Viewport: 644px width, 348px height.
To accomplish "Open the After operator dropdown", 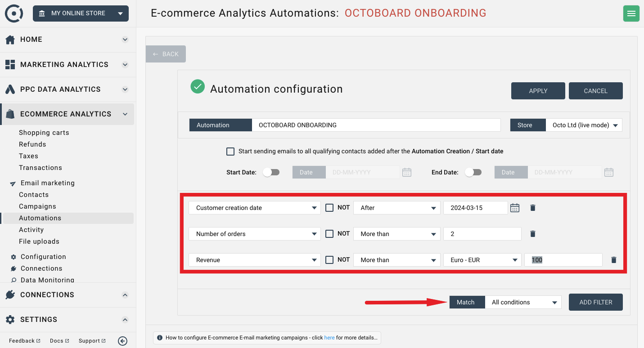I will [x=397, y=208].
